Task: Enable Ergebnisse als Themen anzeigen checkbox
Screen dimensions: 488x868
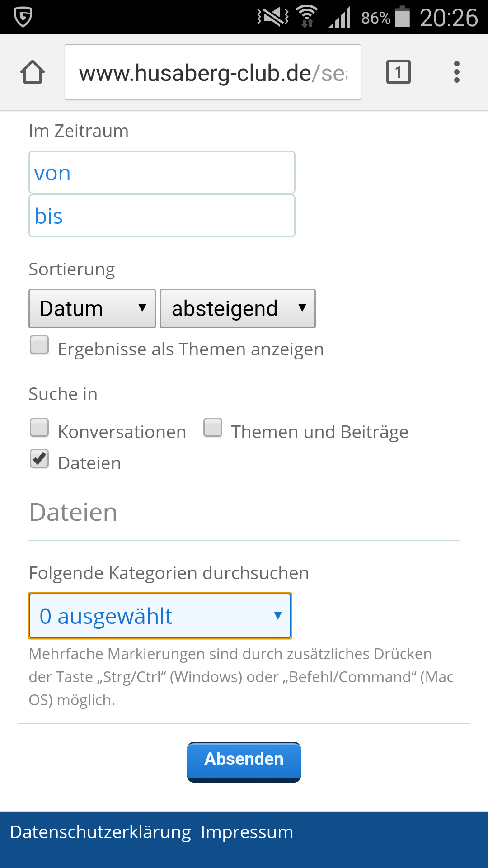Action: coord(40,345)
